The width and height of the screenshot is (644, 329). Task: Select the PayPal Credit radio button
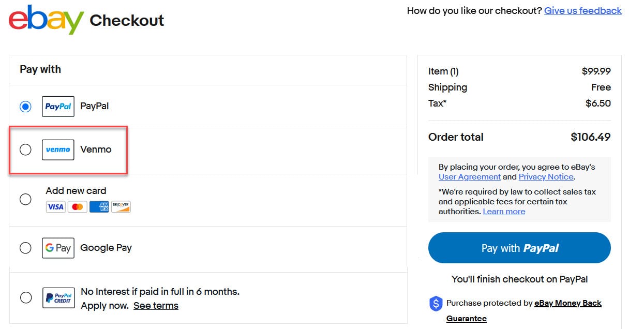pyautogui.click(x=25, y=298)
